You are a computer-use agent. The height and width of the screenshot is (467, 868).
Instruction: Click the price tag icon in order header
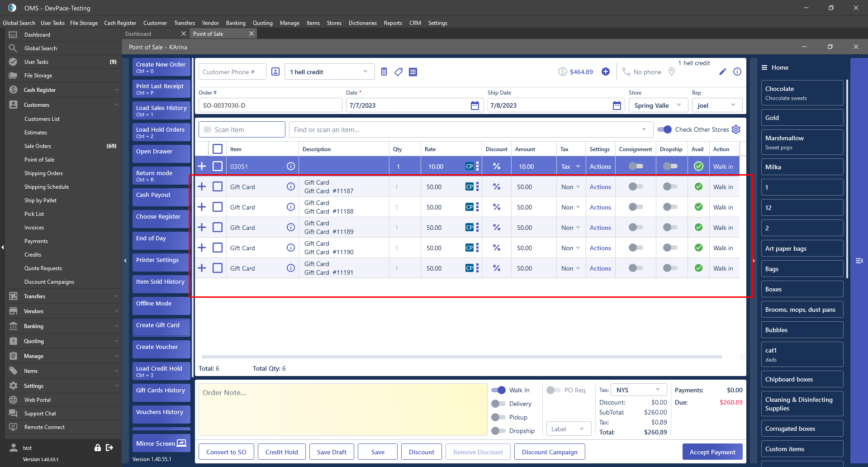point(398,71)
